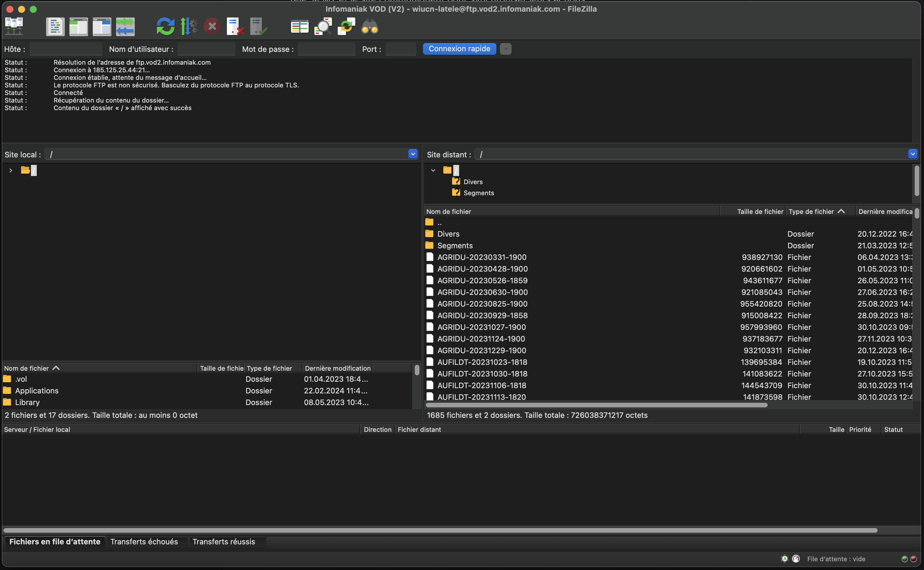Screen dimensions: 924x570
Task: Click process queue toggle icon
Action: click(189, 27)
